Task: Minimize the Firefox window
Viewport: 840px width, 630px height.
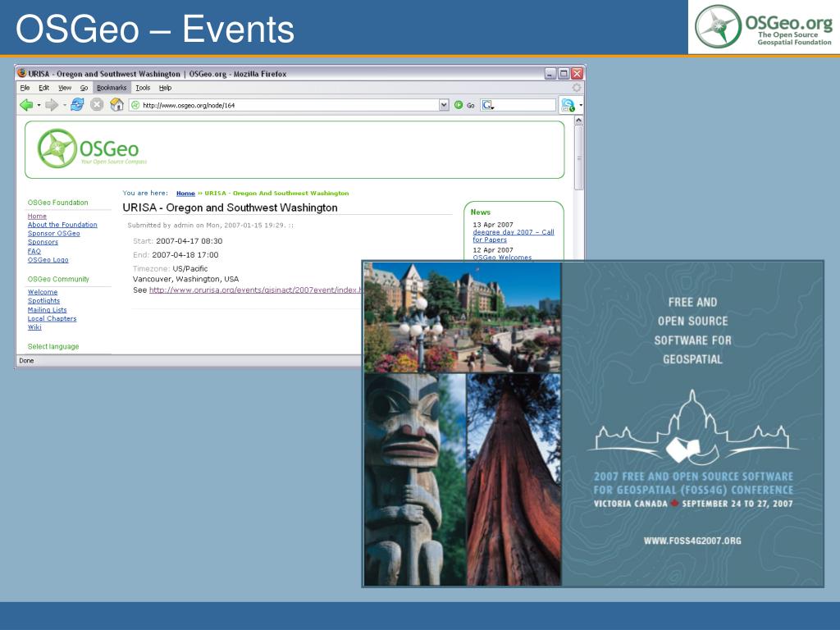Action: 550,73
